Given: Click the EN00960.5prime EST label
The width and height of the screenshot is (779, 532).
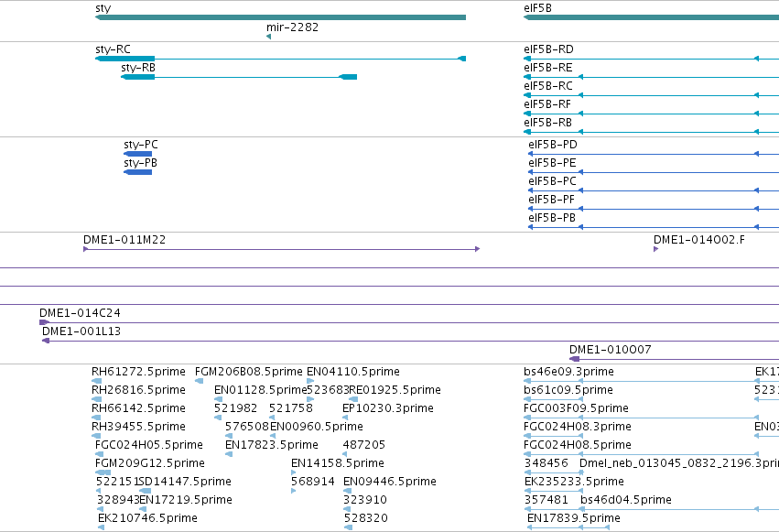Looking at the screenshot, I should point(317,427).
